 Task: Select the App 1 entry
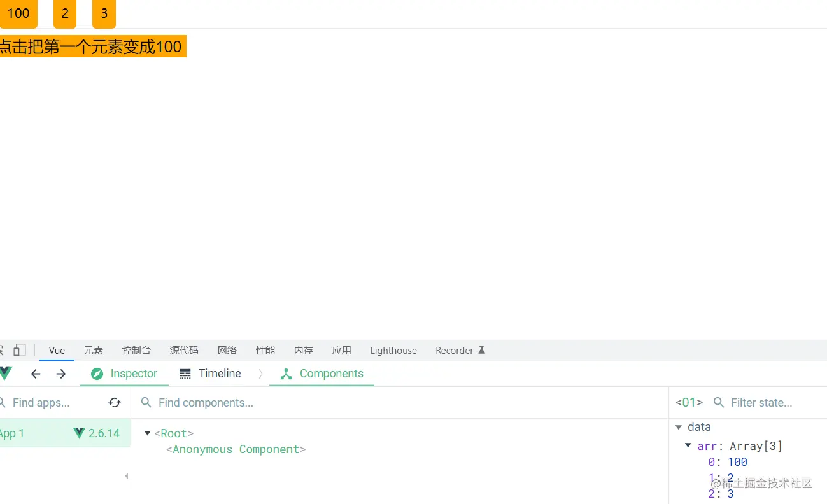pyautogui.click(x=65, y=433)
